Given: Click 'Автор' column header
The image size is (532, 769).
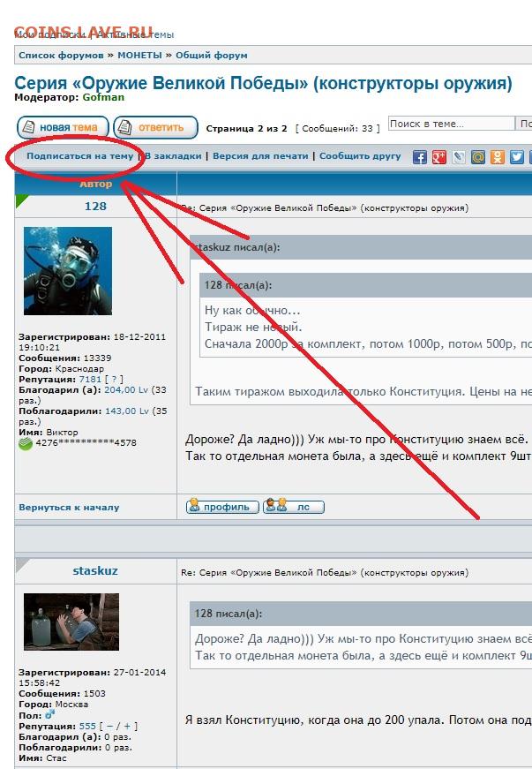Looking at the screenshot, I should 96,184.
